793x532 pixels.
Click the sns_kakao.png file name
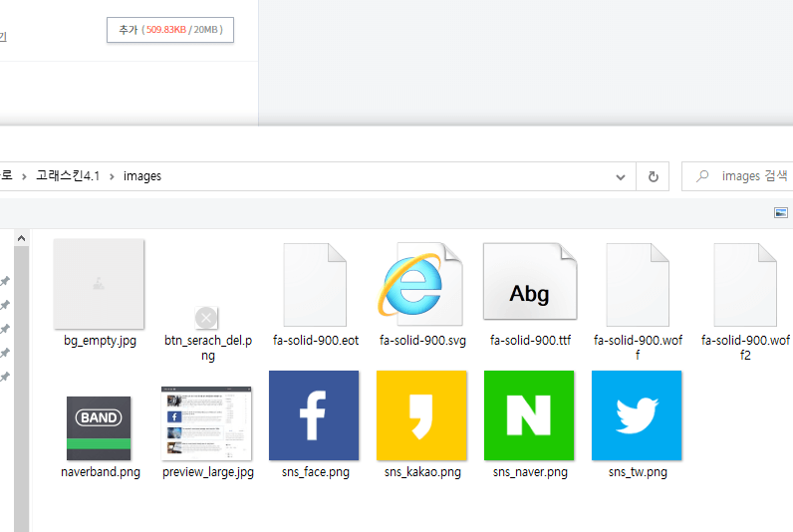click(422, 472)
